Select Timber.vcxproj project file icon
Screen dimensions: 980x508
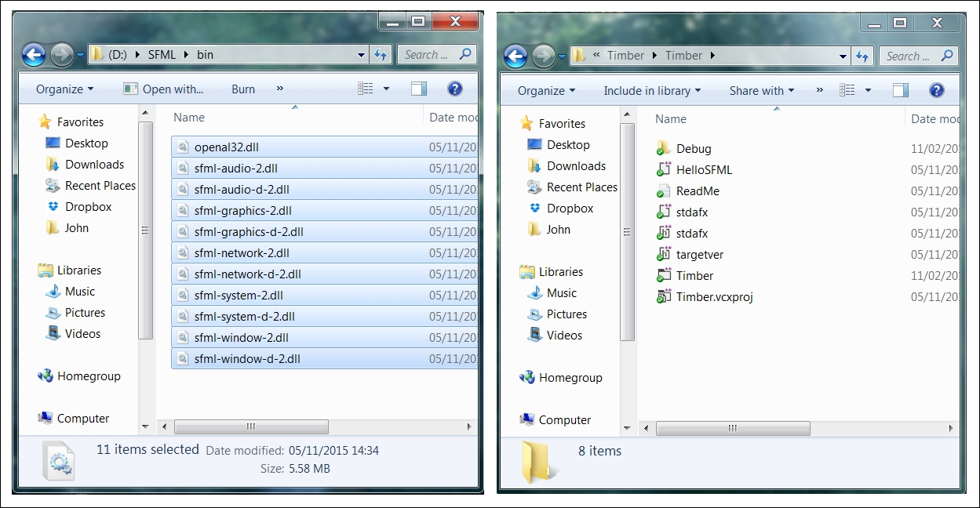tap(663, 296)
